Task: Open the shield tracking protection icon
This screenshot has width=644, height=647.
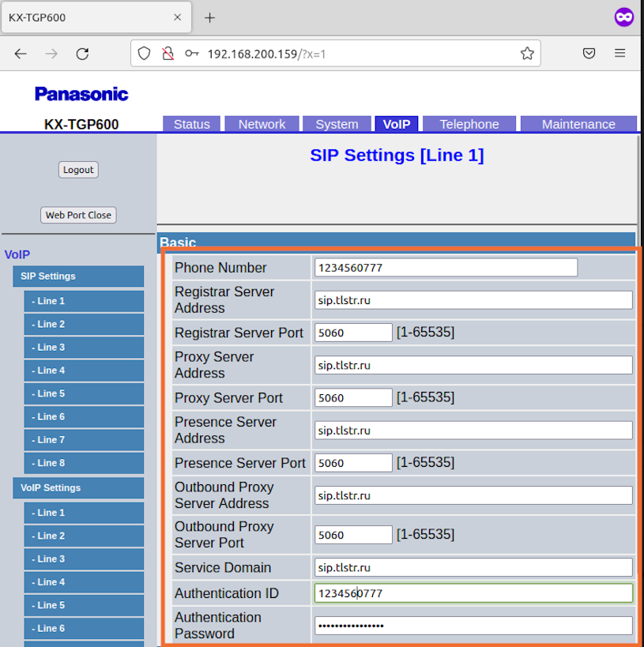Action: point(144,53)
